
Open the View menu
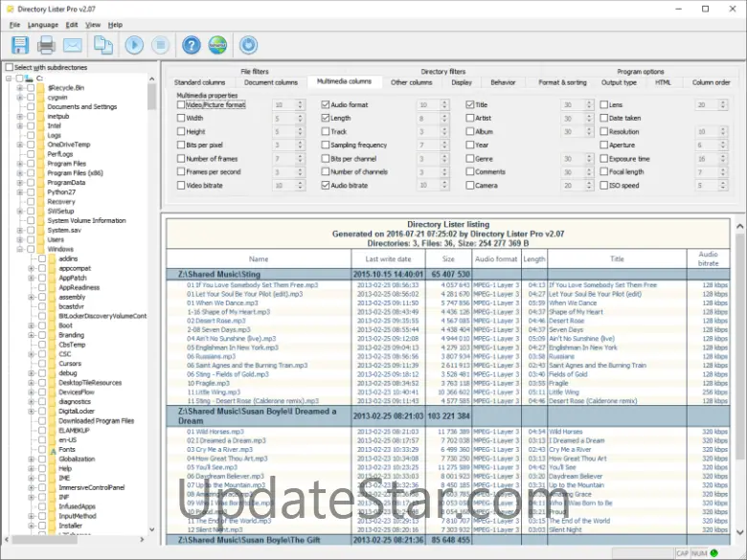(93, 25)
